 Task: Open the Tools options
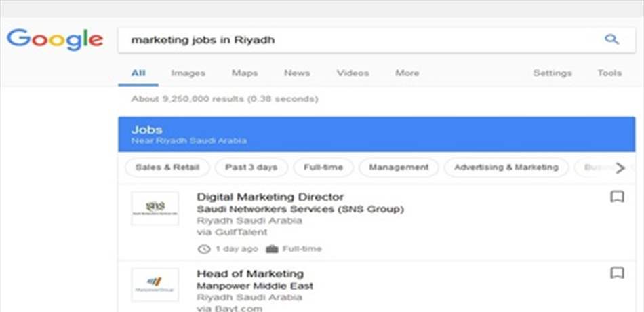pyautogui.click(x=609, y=73)
